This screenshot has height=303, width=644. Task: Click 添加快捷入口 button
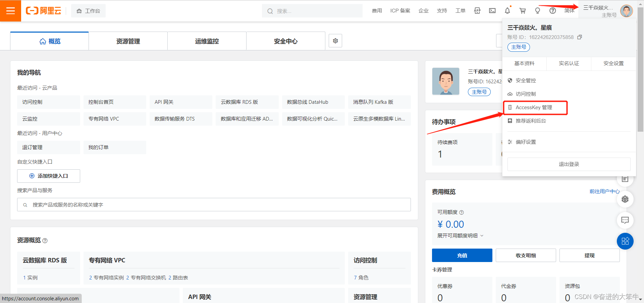pos(49,176)
